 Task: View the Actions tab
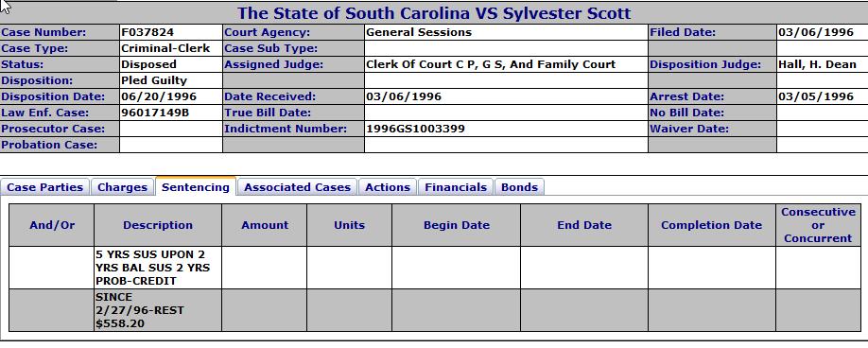(x=388, y=187)
